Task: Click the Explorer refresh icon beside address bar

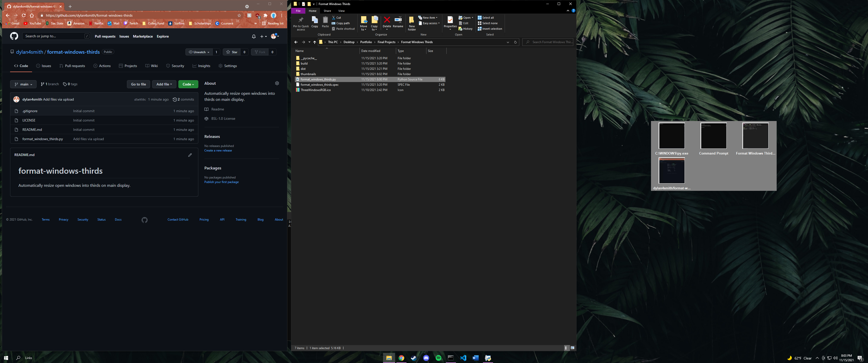Action: (x=515, y=42)
